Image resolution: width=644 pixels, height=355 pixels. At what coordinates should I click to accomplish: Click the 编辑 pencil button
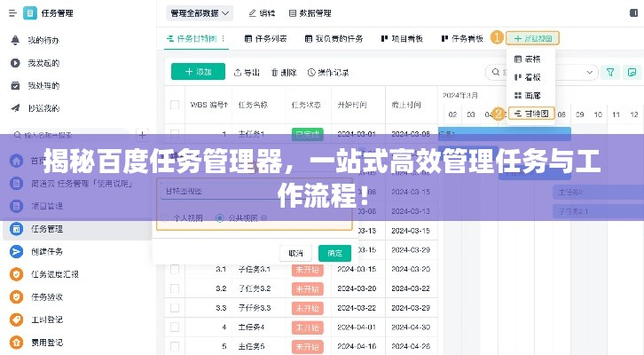click(262, 13)
